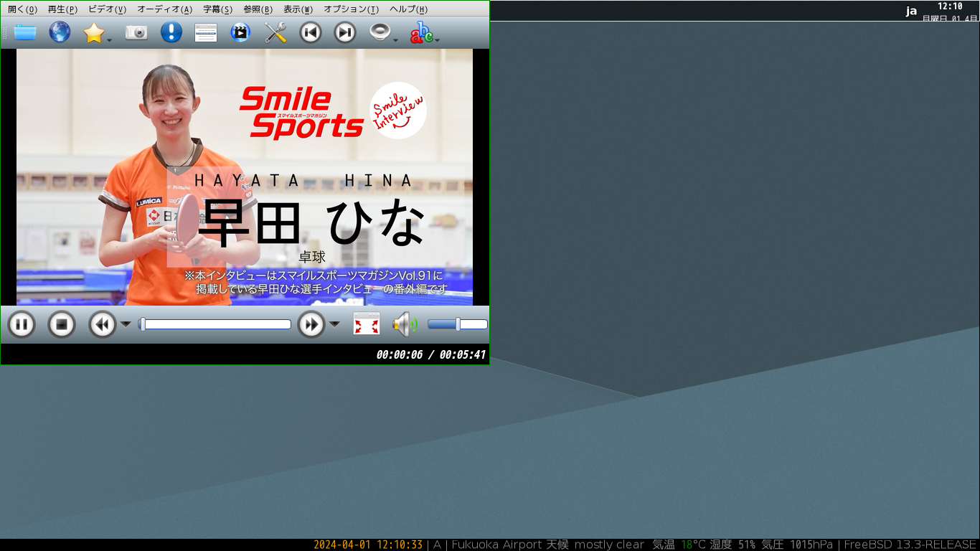
Task: Click the 18°C temperature reading
Action: pos(693,545)
